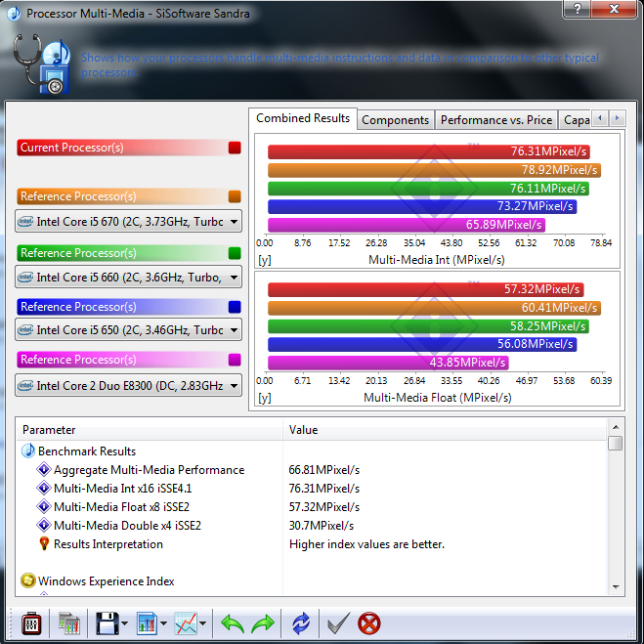Viewport: 644px width, 644px height.
Task: Click the Intel logo in i5 670 dropdown
Action: point(25,222)
